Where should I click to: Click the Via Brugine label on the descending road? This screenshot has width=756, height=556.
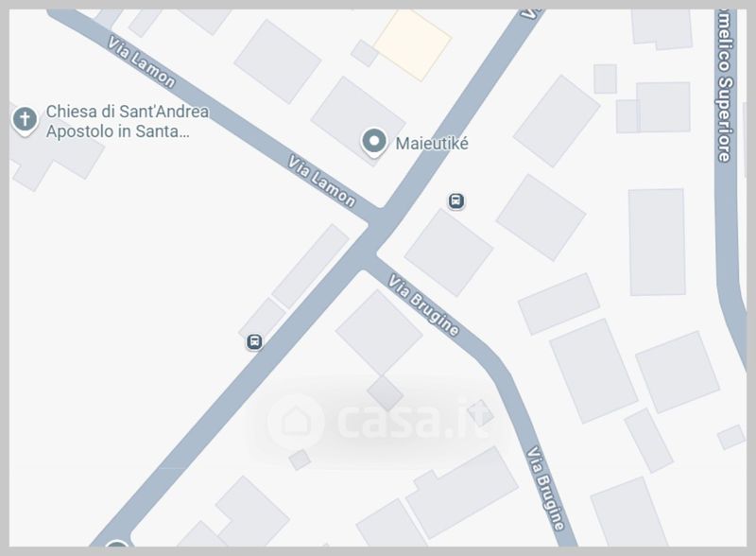tap(545, 489)
